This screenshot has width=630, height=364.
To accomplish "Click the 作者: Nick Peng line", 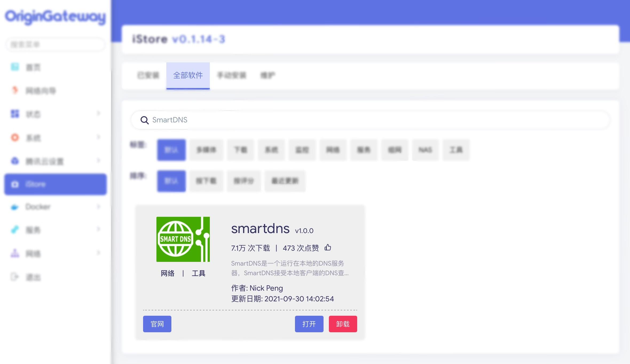I will tap(257, 288).
